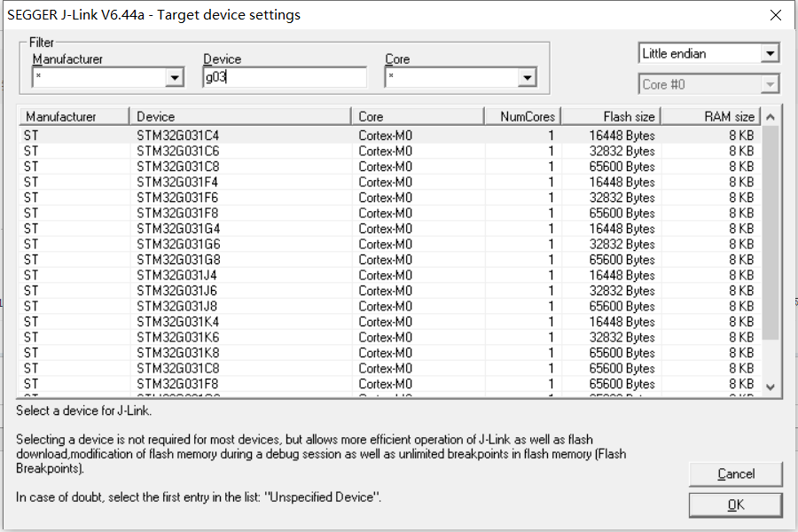Viewport: 798px width, 532px height.
Task: Sort by the Flash size column header
Action: coord(611,116)
